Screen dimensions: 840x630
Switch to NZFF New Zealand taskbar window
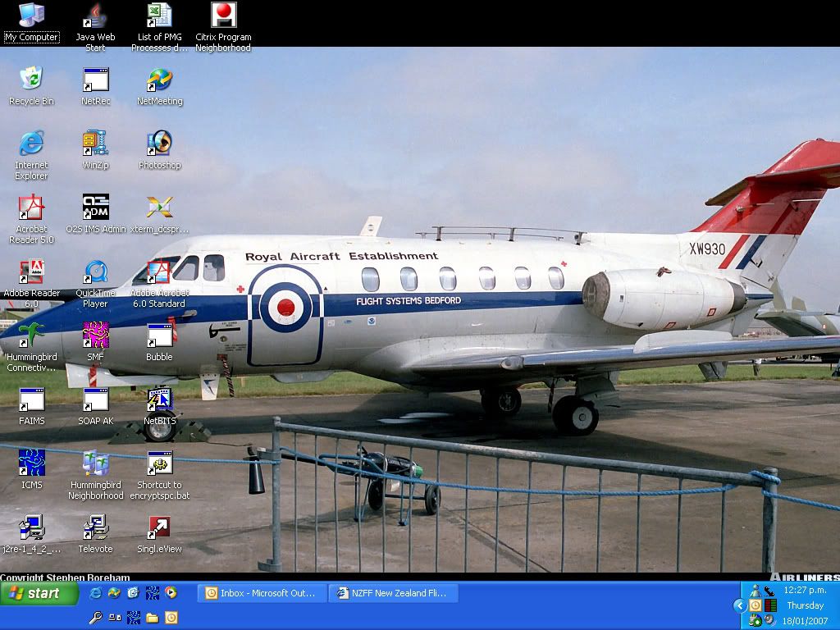click(x=393, y=593)
